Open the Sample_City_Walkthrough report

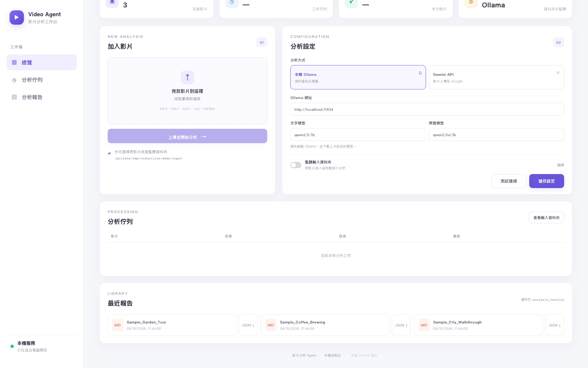[478, 325]
